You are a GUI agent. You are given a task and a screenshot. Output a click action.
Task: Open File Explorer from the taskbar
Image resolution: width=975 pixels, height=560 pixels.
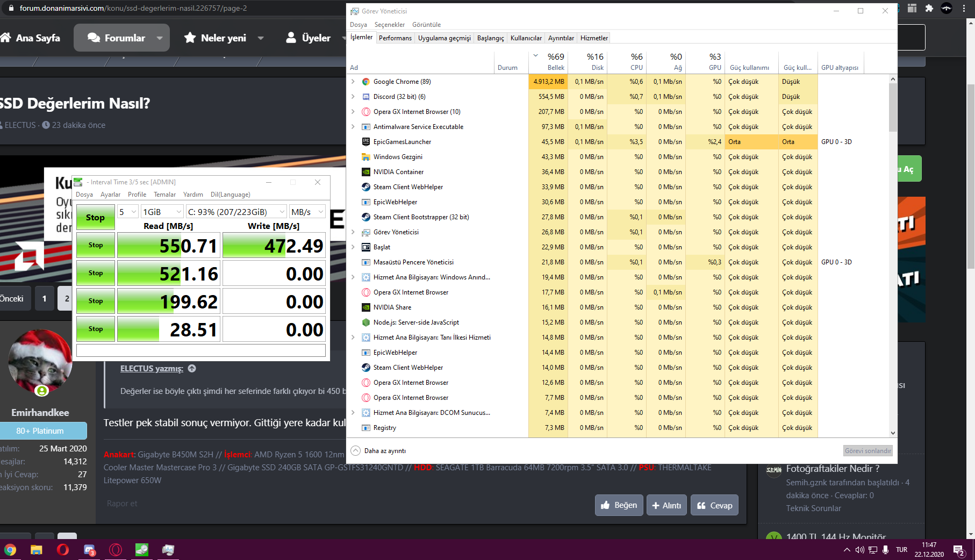point(37,550)
